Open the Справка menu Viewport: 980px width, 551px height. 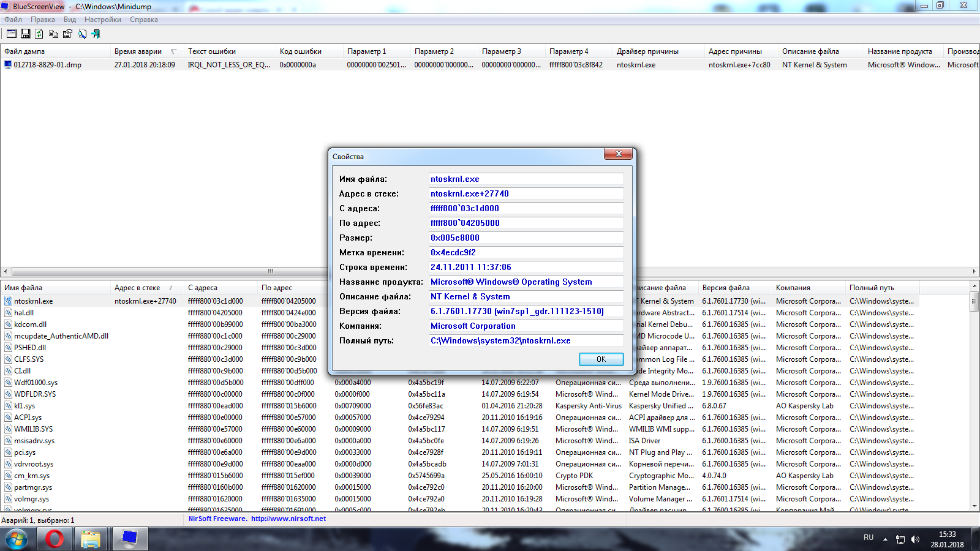(144, 20)
